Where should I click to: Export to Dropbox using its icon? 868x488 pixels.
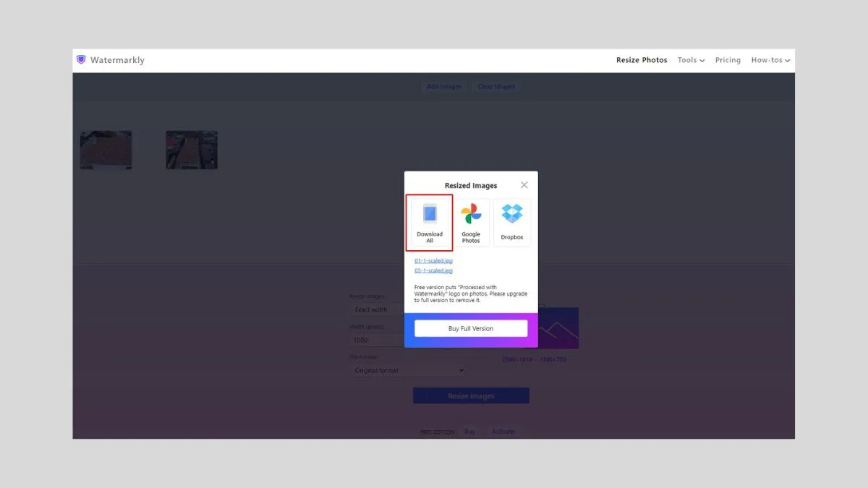point(512,215)
